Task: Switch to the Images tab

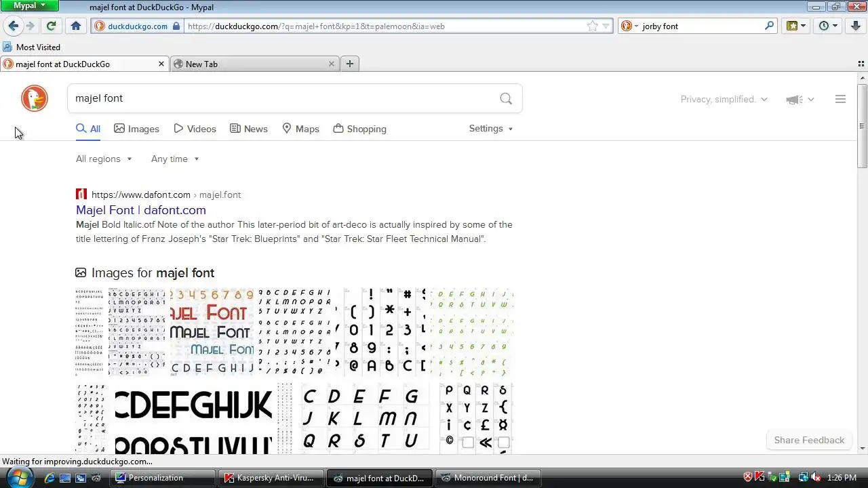Action: (x=136, y=129)
